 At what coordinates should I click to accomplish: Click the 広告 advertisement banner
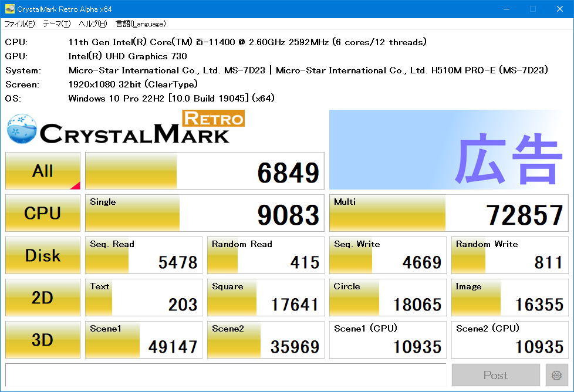click(x=449, y=150)
